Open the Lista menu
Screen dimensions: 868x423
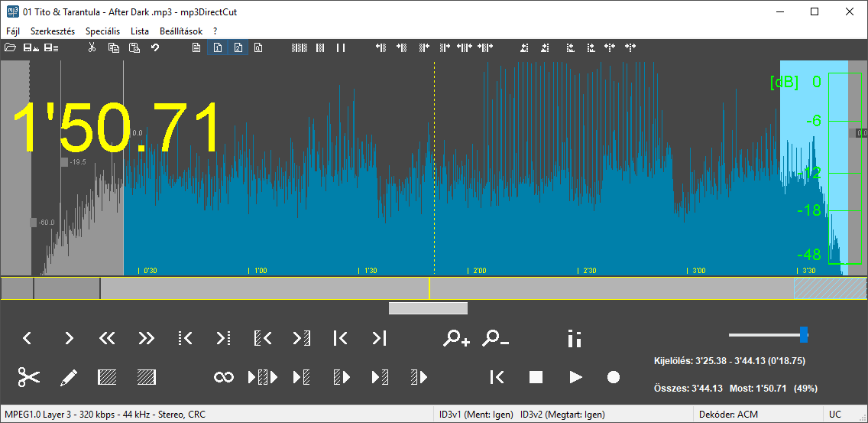click(140, 31)
